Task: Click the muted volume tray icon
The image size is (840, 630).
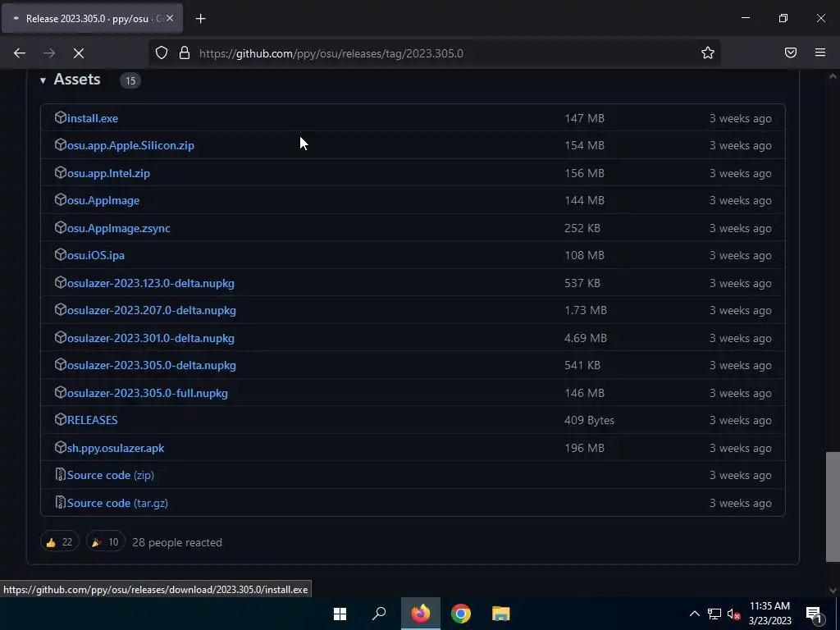Action: pos(733,614)
